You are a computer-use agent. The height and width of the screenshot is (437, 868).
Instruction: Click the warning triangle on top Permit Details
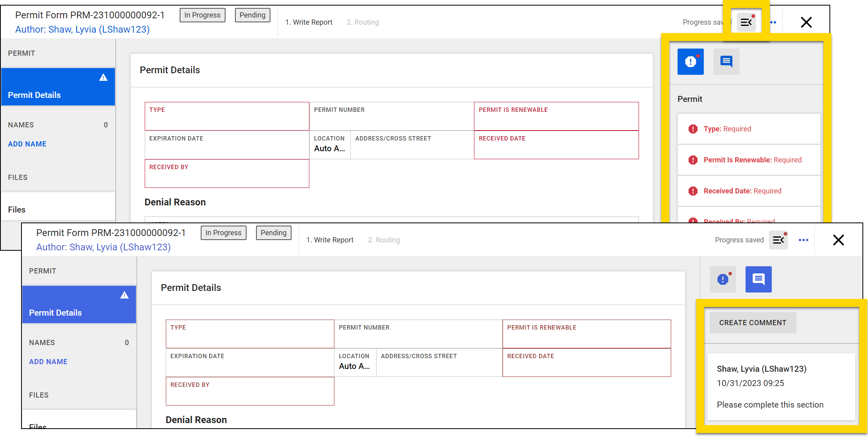pyautogui.click(x=103, y=78)
